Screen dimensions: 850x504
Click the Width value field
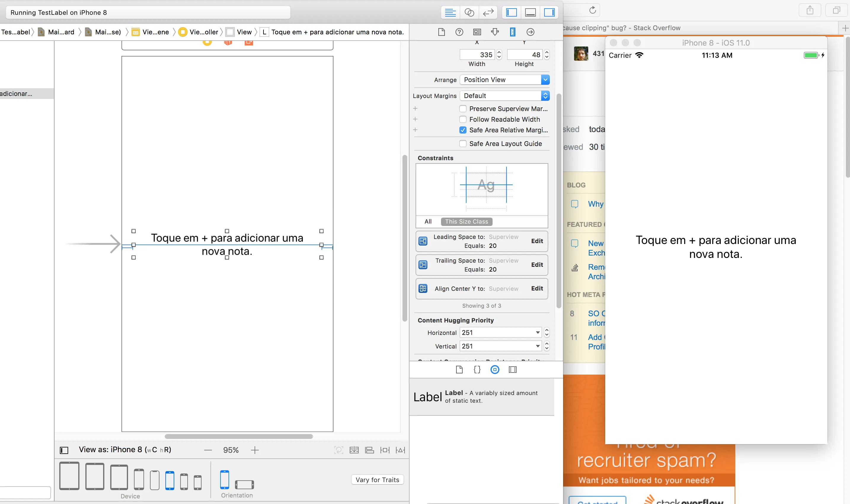pyautogui.click(x=477, y=55)
